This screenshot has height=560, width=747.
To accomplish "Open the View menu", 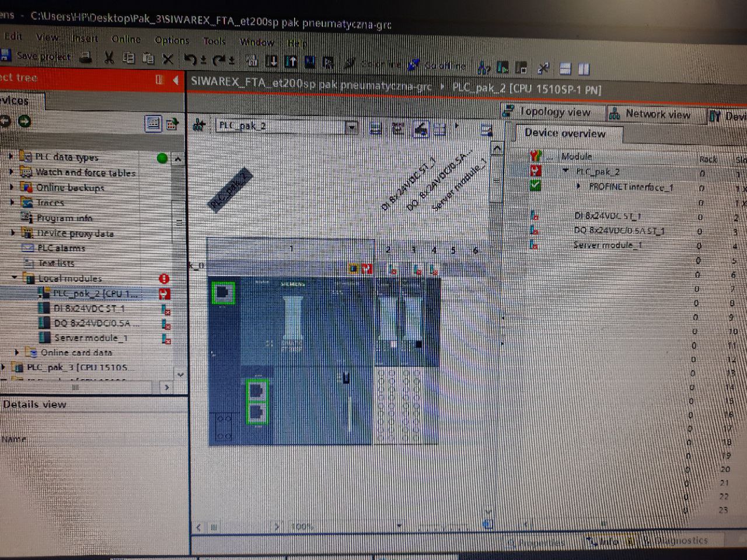I will [47, 37].
